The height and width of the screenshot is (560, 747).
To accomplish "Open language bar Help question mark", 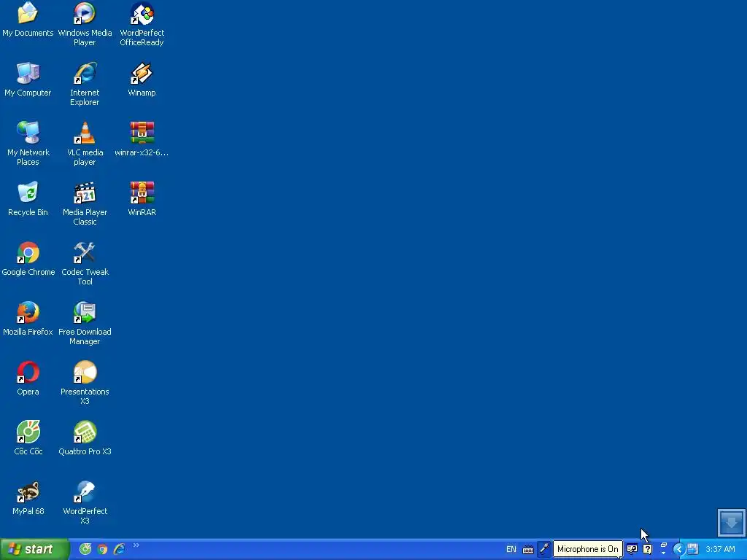I will (648, 549).
